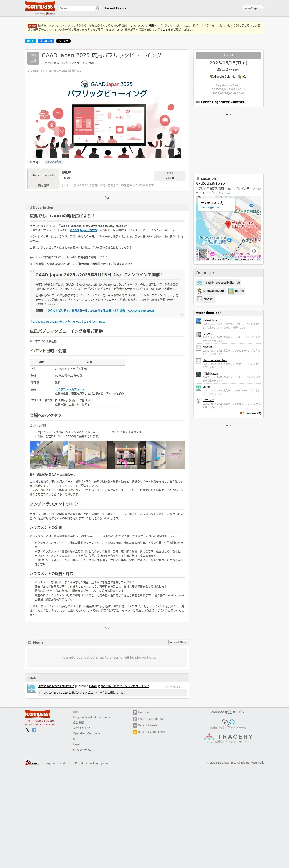Open the カンファレンス特集ページ link
The height and width of the screenshot is (868, 289).
[x=146, y=26]
